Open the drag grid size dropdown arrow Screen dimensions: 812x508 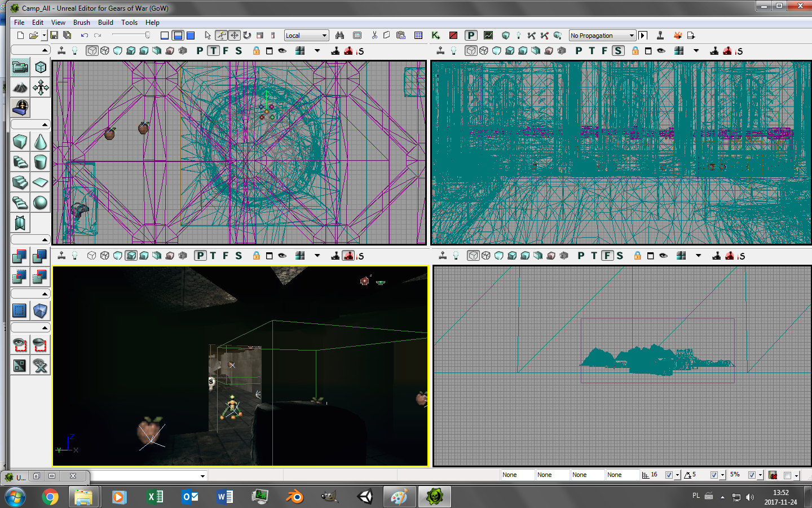pos(677,475)
